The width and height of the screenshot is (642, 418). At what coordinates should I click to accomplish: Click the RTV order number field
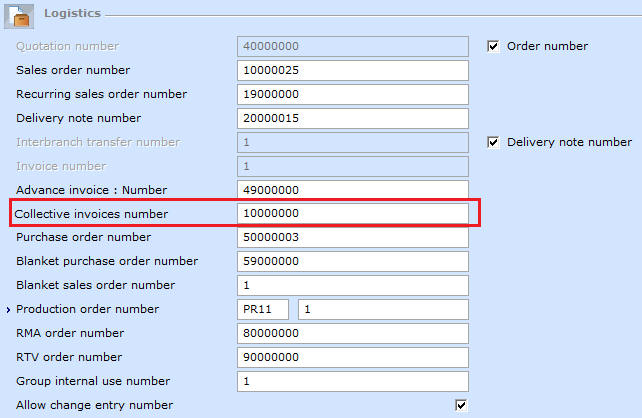353,357
